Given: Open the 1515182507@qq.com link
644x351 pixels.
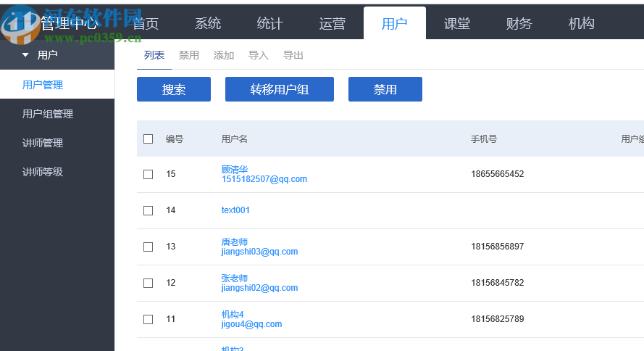Looking at the screenshot, I should (x=264, y=179).
